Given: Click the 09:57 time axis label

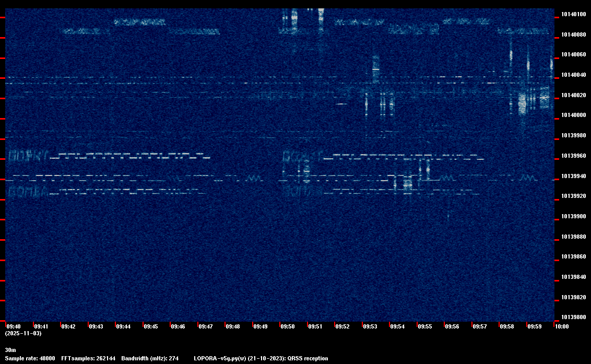Looking at the screenshot, I should [x=479, y=326].
